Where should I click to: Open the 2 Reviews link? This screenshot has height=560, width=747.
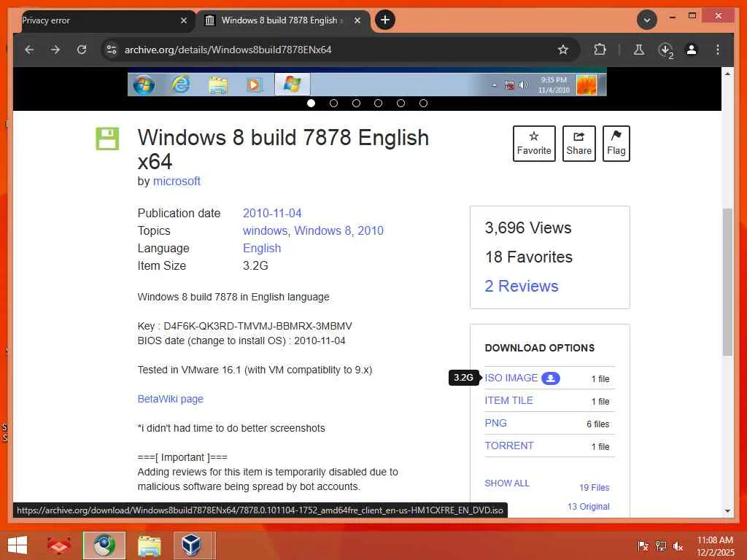pyautogui.click(x=521, y=286)
